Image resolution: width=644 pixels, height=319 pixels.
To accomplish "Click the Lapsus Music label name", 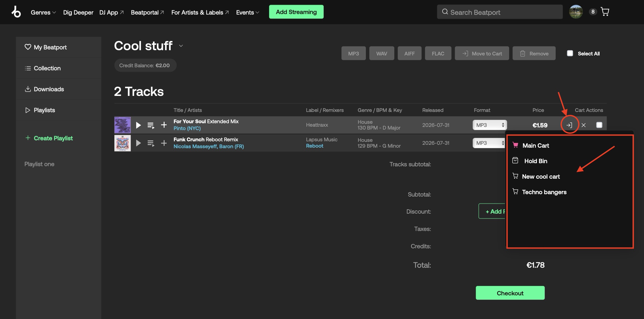I will coord(322,140).
